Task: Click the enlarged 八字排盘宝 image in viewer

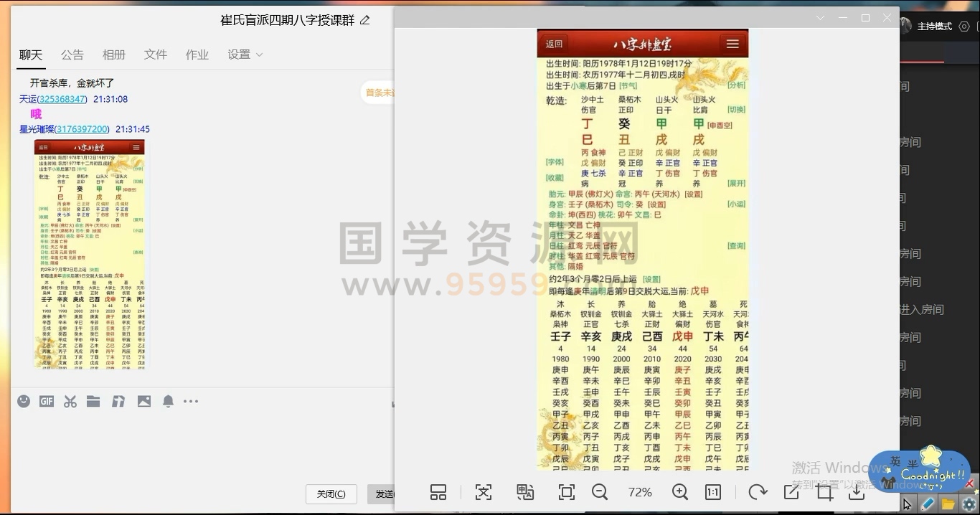Action: point(643,250)
